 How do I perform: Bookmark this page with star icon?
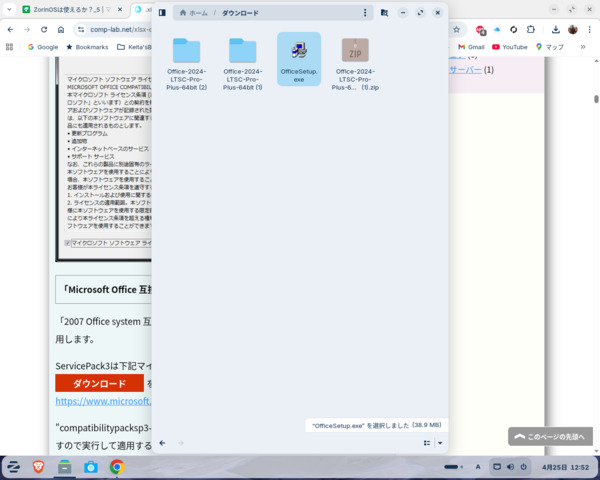(x=456, y=29)
